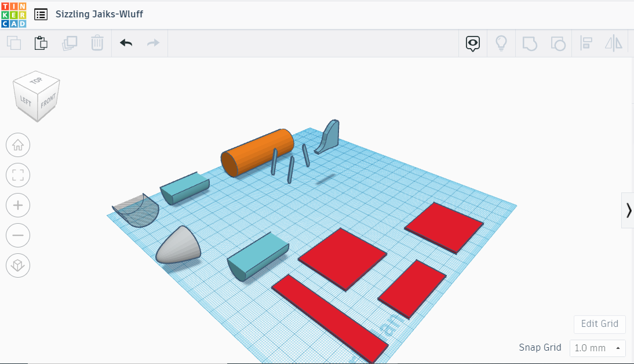Click the Tinkercad logo
This screenshot has height=364, width=634.
click(x=14, y=14)
